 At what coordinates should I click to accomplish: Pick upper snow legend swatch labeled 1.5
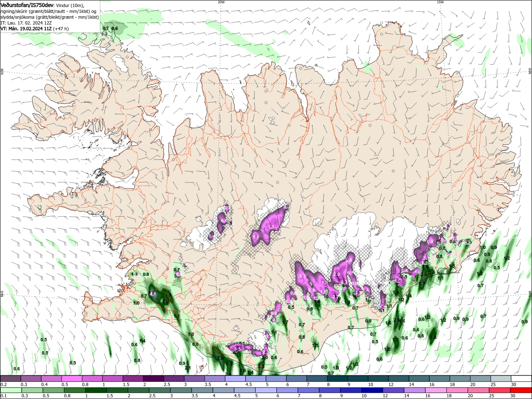point(133,379)
